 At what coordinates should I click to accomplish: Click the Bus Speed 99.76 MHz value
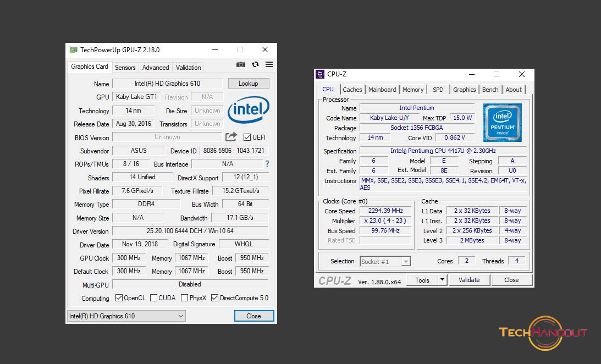[385, 230]
